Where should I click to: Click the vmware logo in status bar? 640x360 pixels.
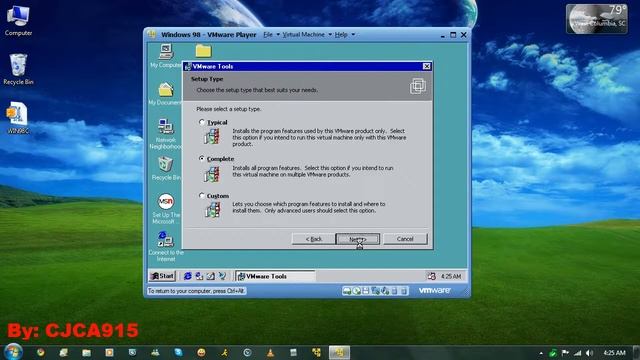pos(435,290)
